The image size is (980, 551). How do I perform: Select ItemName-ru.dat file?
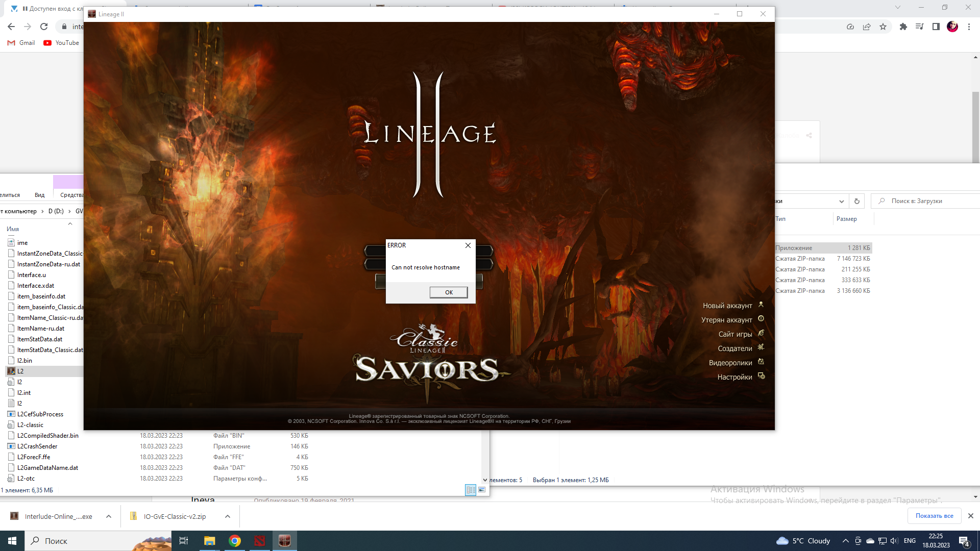(x=41, y=329)
